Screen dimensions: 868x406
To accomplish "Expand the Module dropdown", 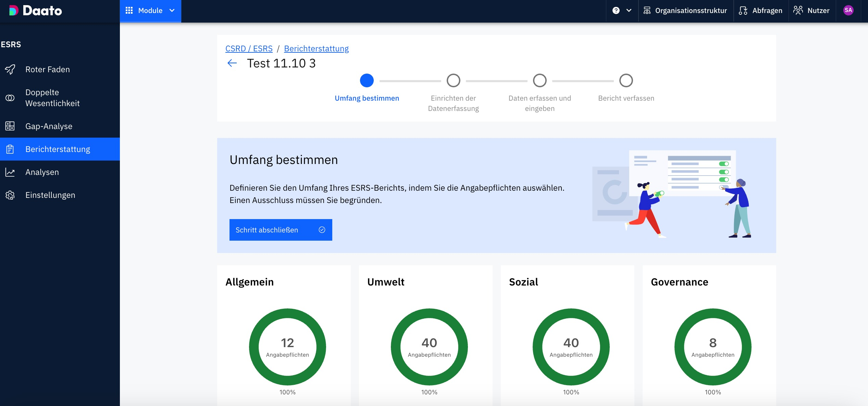I will 150,11.
